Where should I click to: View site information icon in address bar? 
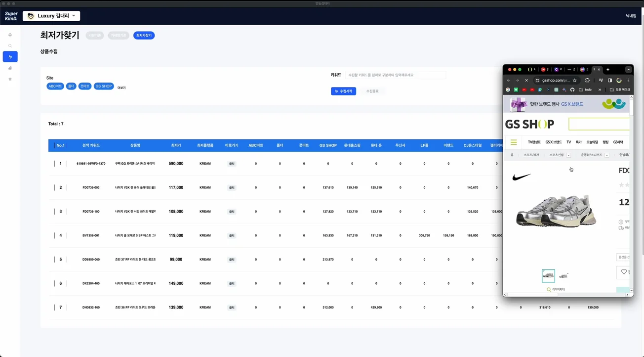[x=537, y=80]
